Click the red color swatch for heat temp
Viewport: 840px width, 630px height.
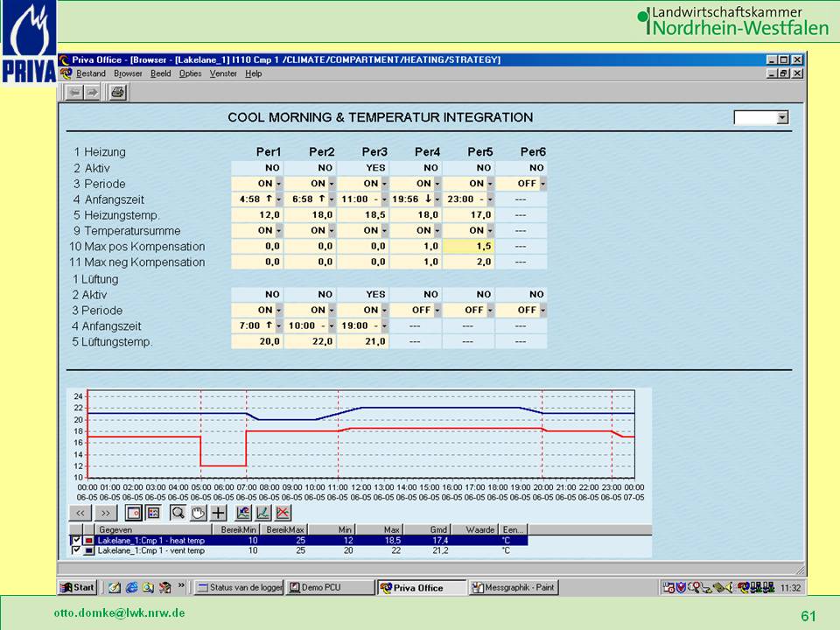click(x=88, y=541)
